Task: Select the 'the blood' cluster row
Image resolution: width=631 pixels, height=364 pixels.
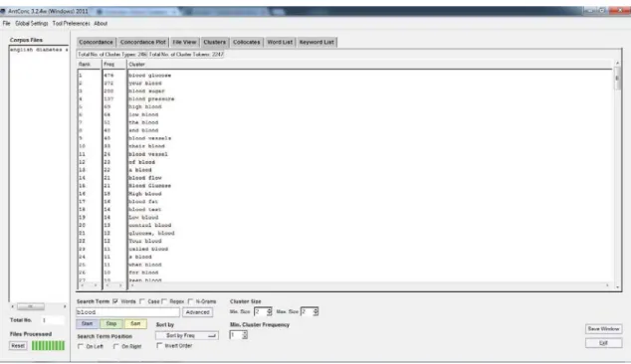Action: point(143,122)
